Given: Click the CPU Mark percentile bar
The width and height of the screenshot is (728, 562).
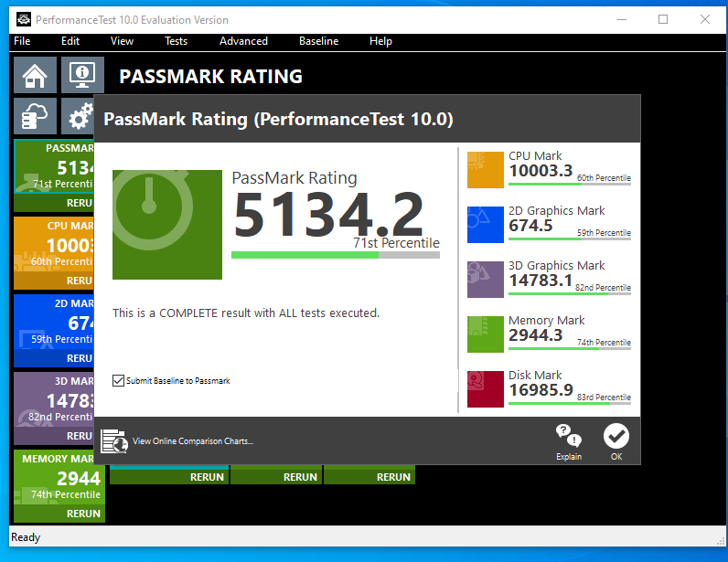Looking at the screenshot, I should click(x=570, y=185).
